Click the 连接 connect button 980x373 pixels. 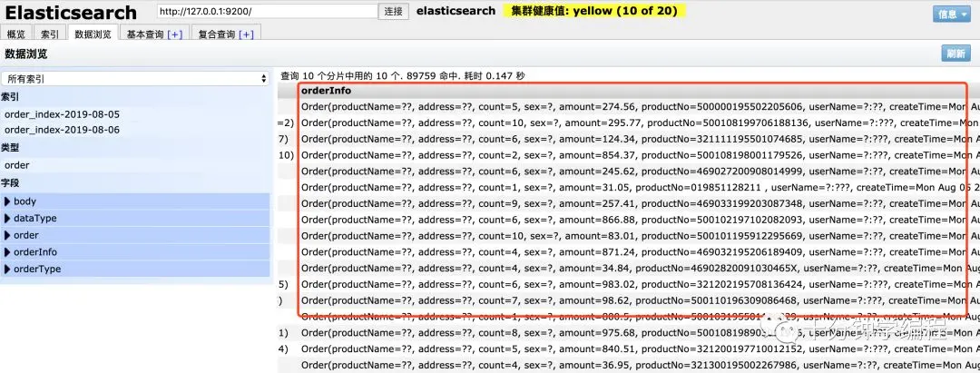(x=394, y=11)
